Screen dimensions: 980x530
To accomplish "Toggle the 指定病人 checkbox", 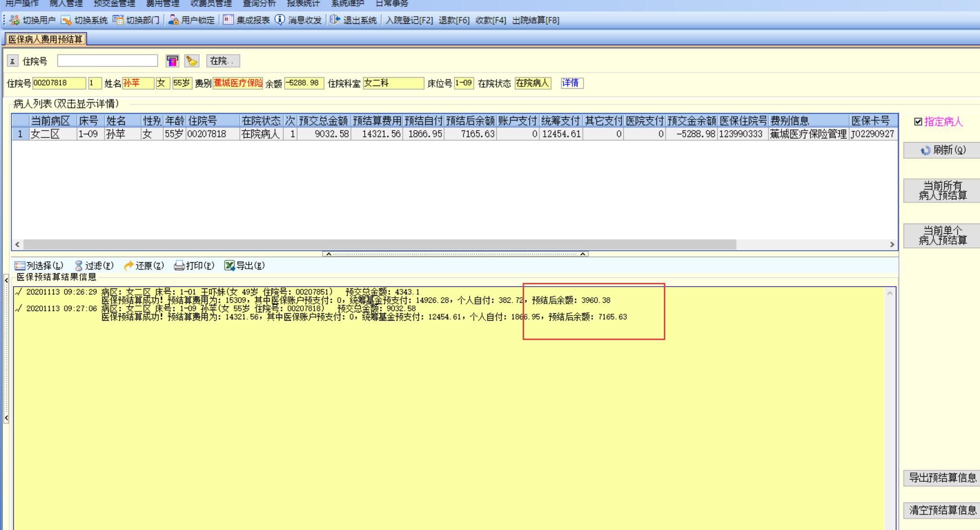I will [x=918, y=121].
